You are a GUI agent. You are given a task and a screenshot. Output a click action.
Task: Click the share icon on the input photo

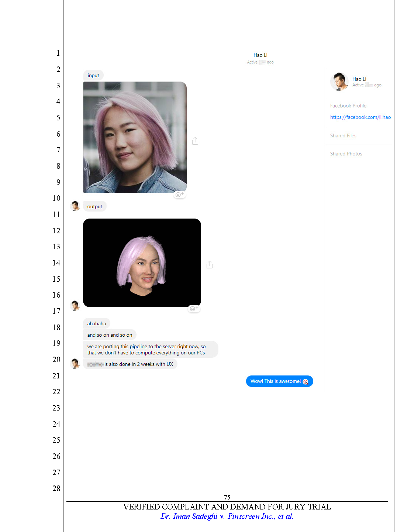pos(195,141)
